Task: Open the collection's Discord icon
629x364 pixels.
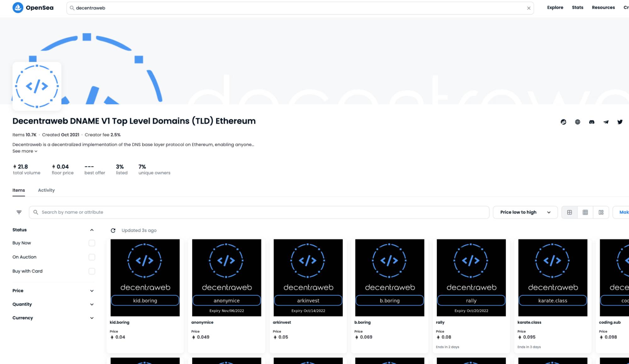Action: coord(592,122)
